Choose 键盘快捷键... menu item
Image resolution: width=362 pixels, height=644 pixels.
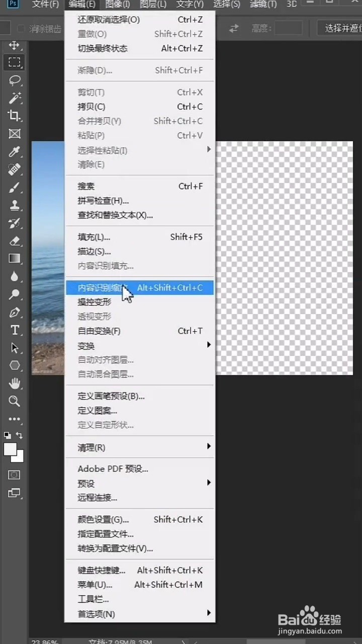pos(140,571)
